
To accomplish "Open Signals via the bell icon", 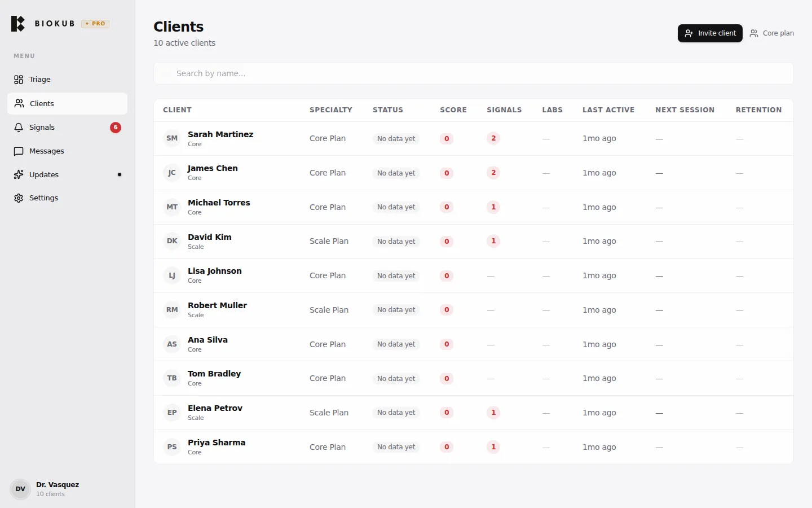I will [x=19, y=128].
